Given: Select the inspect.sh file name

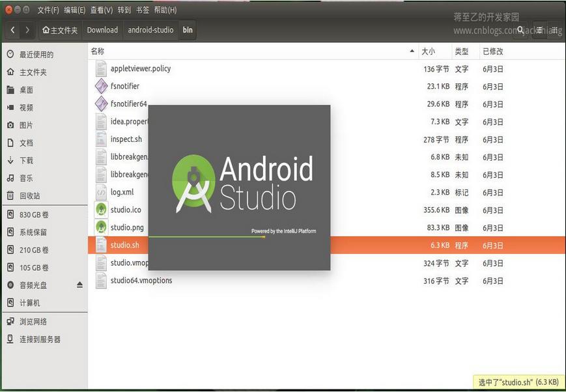Looking at the screenshot, I should (126, 139).
